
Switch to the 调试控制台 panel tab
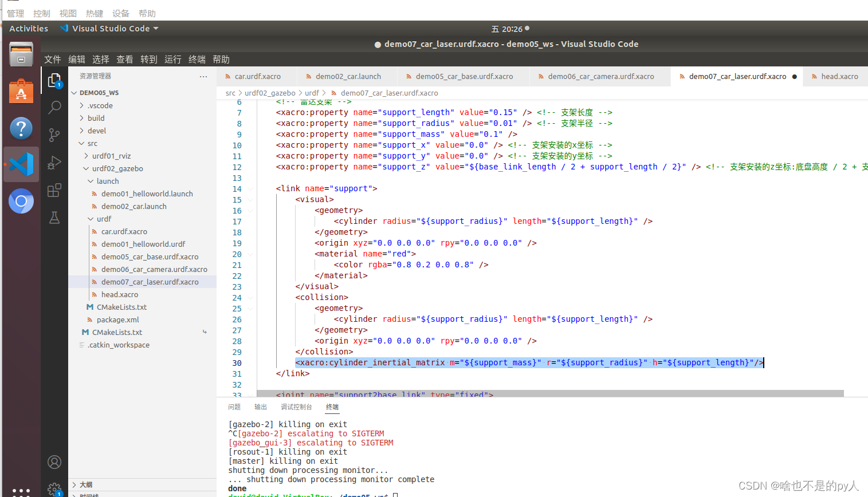coord(296,407)
